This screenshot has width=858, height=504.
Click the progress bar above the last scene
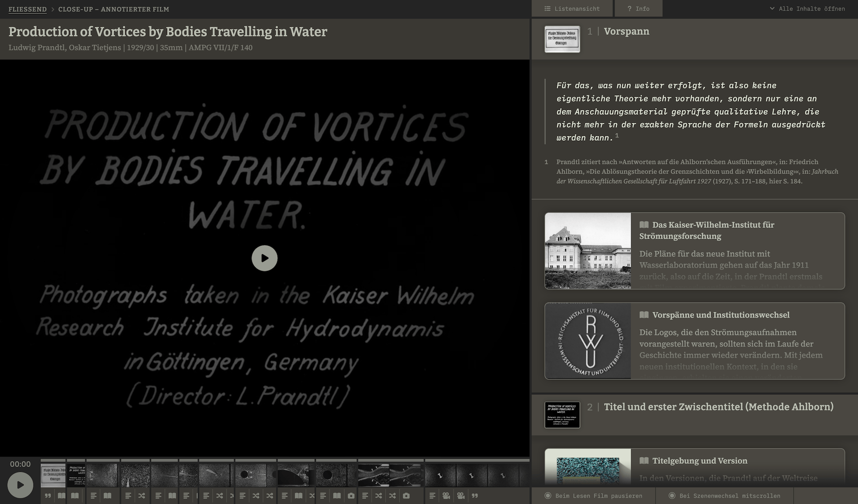[x=476, y=460]
